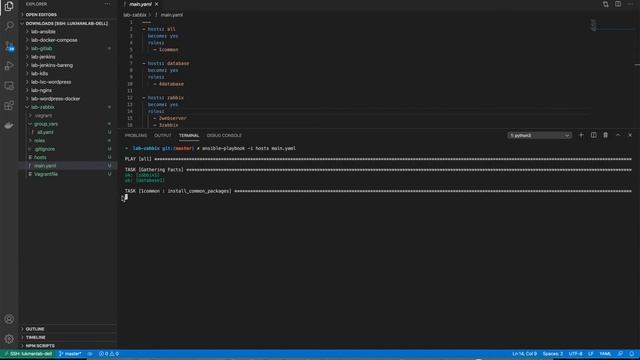The image size is (640, 360).
Task: Close the main.yaml editor tab
Action: (x=157, y=4)
